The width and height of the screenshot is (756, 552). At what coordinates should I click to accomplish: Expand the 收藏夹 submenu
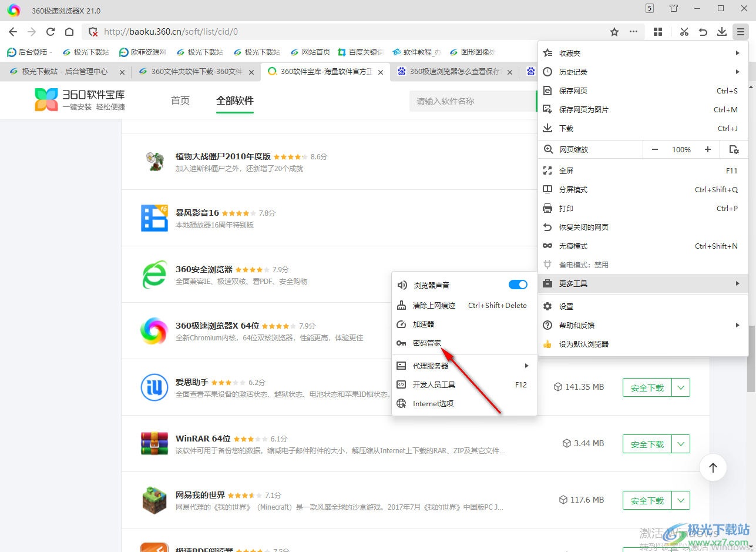click(643, 53)
